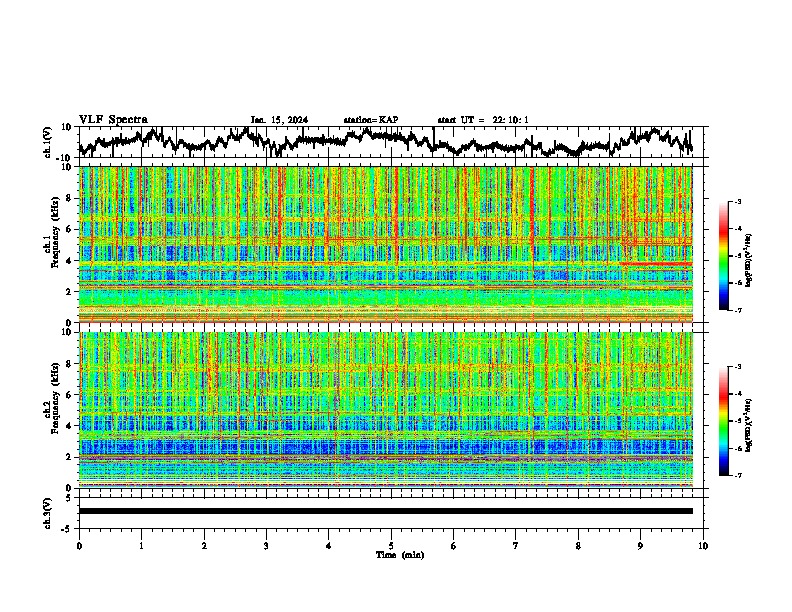Click the 'ch.1(V)' waveform axis label
The width and height of the screenshot is (792, 612).
(48, 142)
